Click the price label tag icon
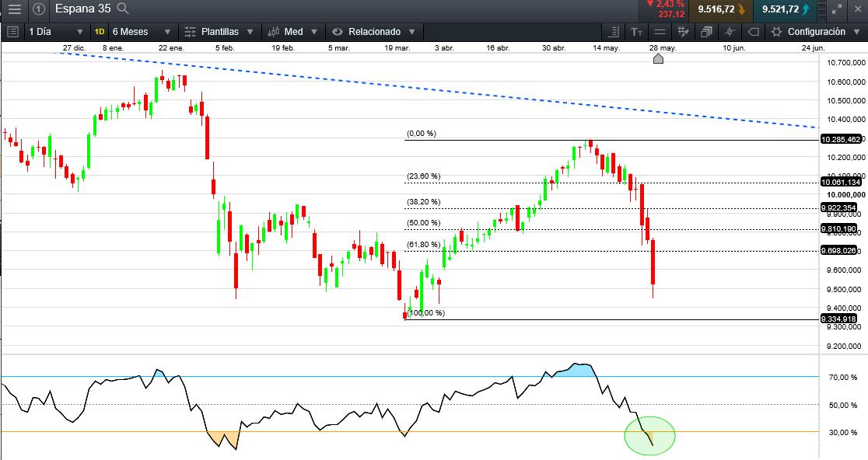Screen dimensions: 868x460 [x=754, y=32]
